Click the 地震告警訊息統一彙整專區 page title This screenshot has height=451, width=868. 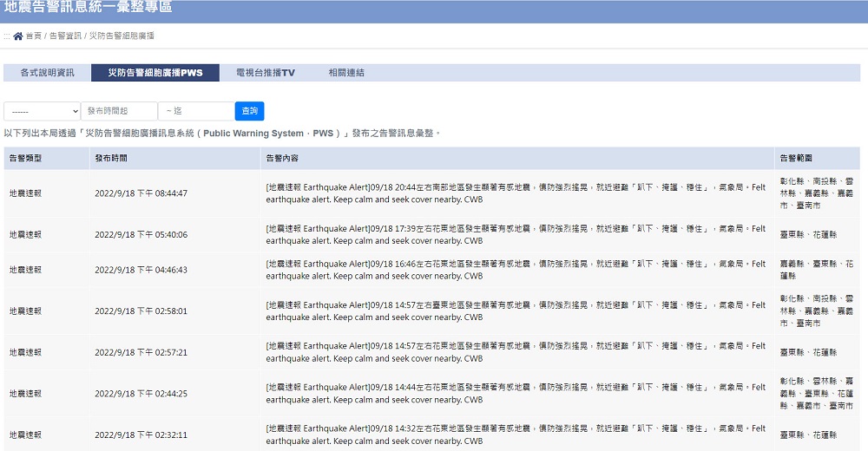click(x=88, y=7)
